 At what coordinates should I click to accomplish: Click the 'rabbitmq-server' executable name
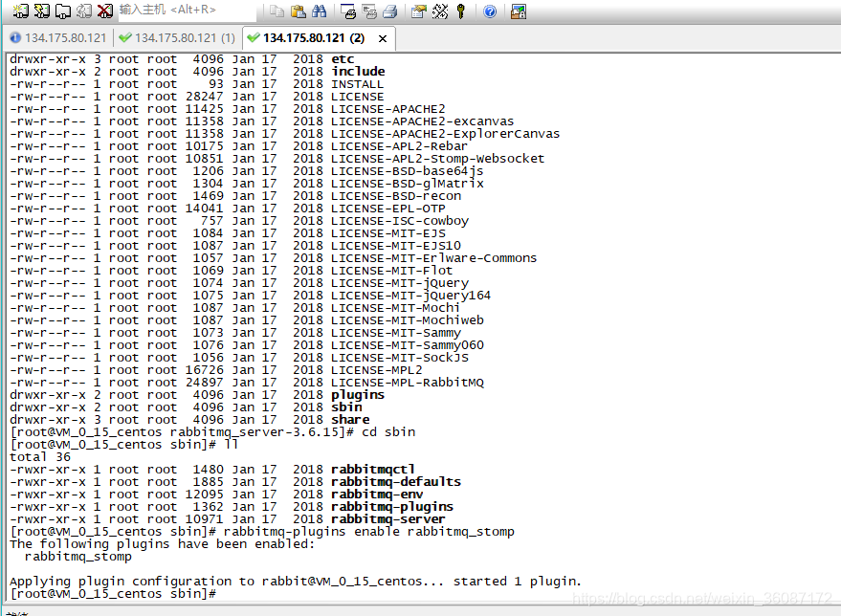[387, 519]
